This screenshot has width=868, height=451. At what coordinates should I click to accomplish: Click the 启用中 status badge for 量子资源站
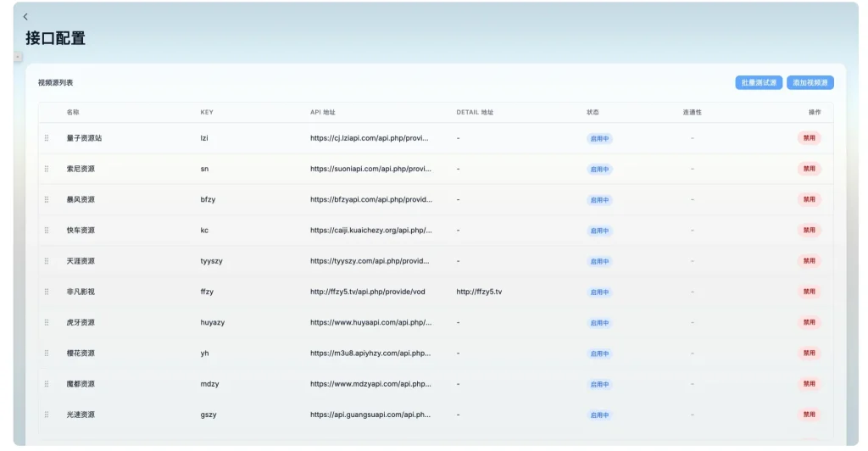[x=599, y=139]
